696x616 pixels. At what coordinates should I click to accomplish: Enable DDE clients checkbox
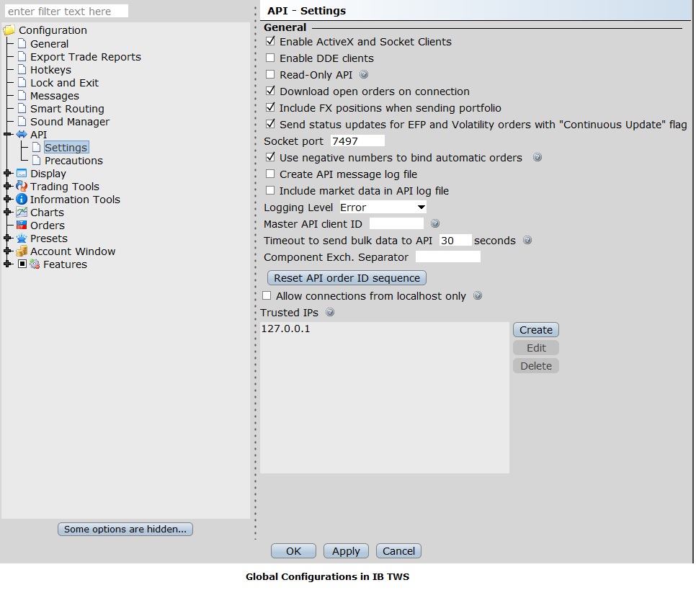pos(271,58)
